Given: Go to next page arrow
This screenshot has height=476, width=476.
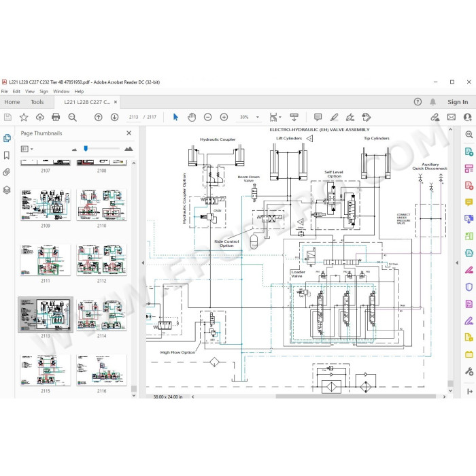Looking at the screenshot, I should click(114, 117).
